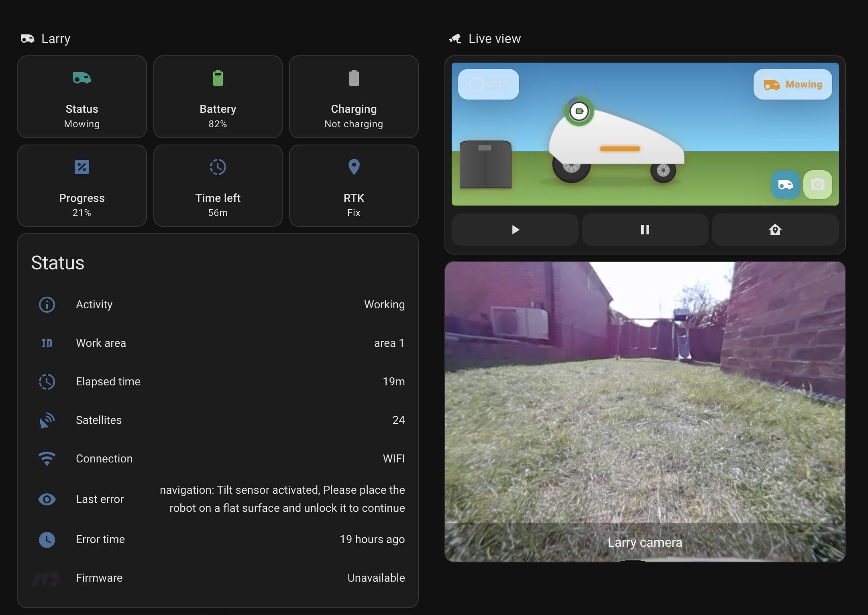Screen dimensions: 868x615
Task: Open the Larry camera feed
Action: pyautogui.click(x=644, y=409)
